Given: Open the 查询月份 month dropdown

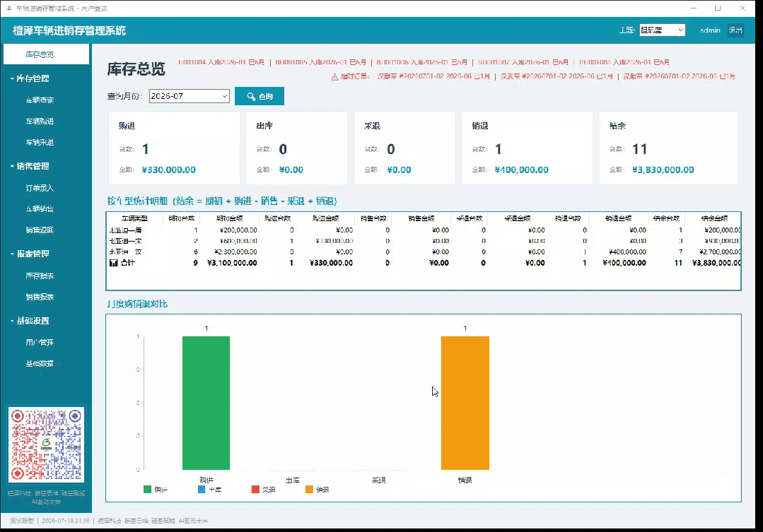Looking at the screenshot, I should tap(190, 96).
